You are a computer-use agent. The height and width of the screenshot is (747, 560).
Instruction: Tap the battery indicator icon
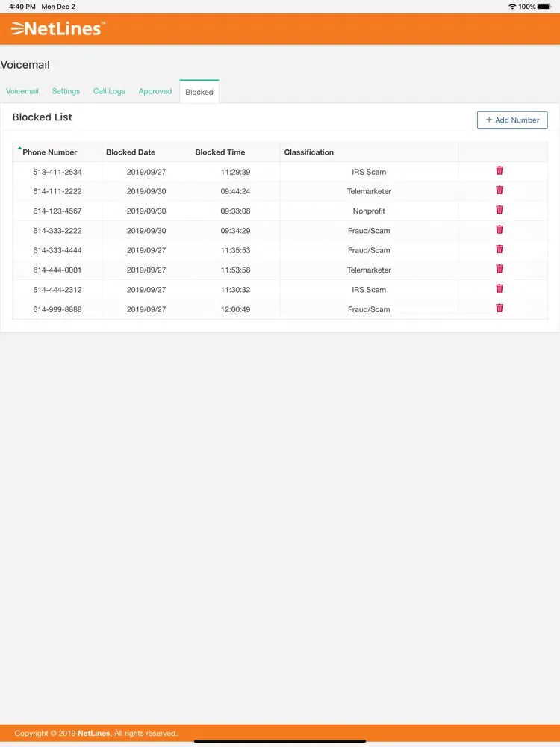tap(544, 7)
